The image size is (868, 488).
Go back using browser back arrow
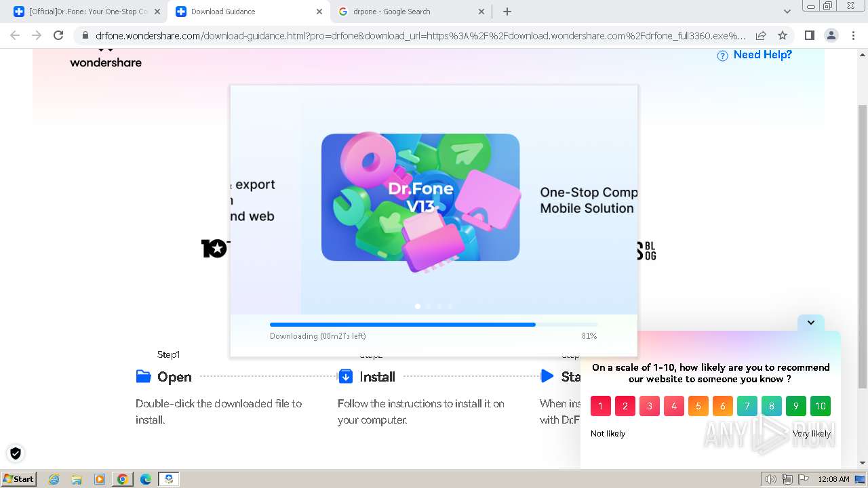(x=15, y=35)
